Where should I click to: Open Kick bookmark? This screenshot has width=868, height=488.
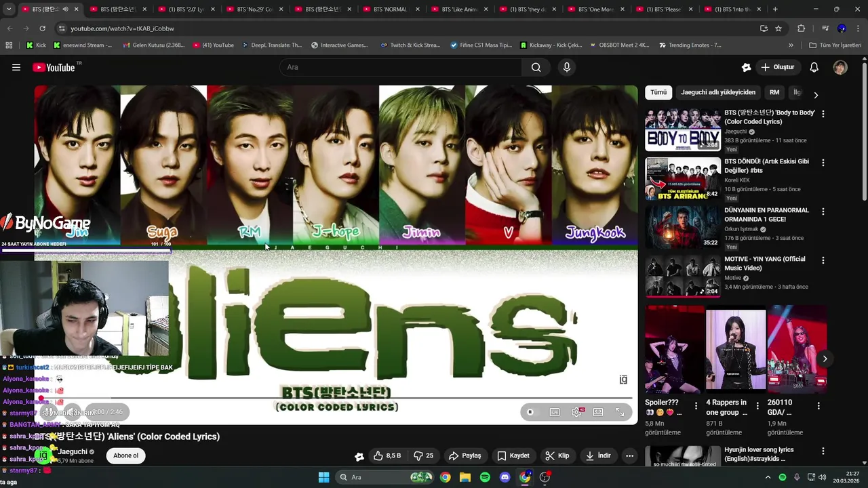(36, 45)
